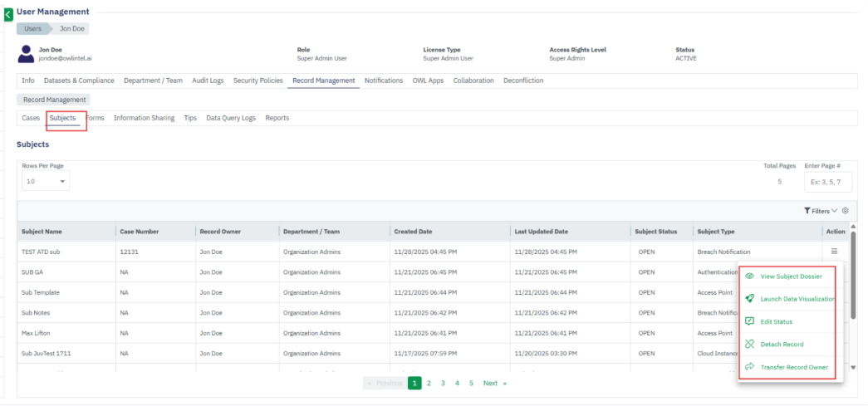The width and height of the screenshot is (868, 406).
Task: Click the Transfer Record Owner arrow icon
Action: (749, 367)
